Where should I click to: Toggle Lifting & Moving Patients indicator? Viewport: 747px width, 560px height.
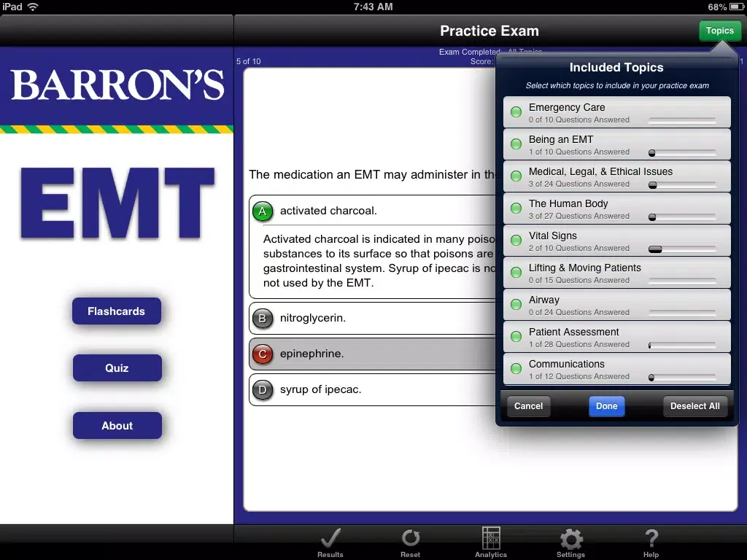(516, 273)
